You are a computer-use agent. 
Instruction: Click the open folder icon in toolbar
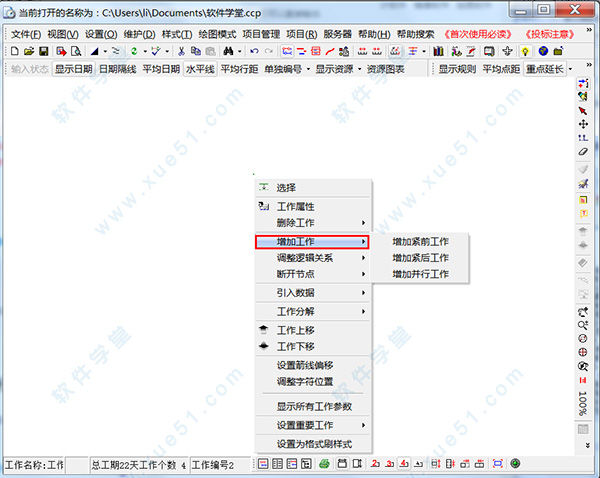(x=29, y=51)
